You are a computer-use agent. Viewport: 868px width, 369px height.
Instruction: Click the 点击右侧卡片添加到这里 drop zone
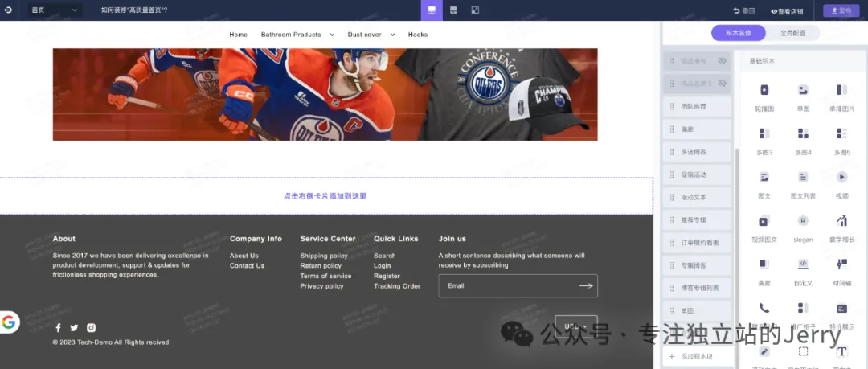coord(325,196)
